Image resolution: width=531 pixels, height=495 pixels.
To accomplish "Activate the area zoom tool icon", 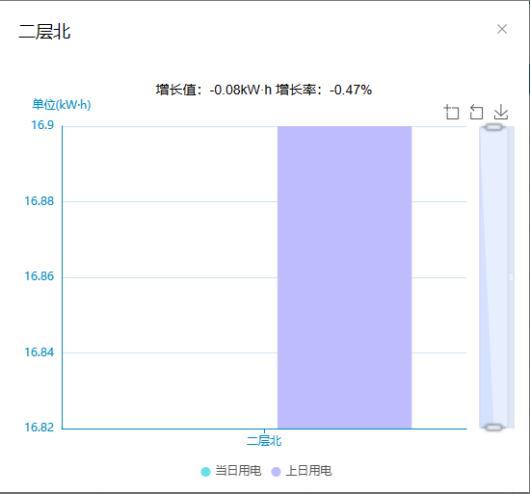I will click(x=451, y=112).
